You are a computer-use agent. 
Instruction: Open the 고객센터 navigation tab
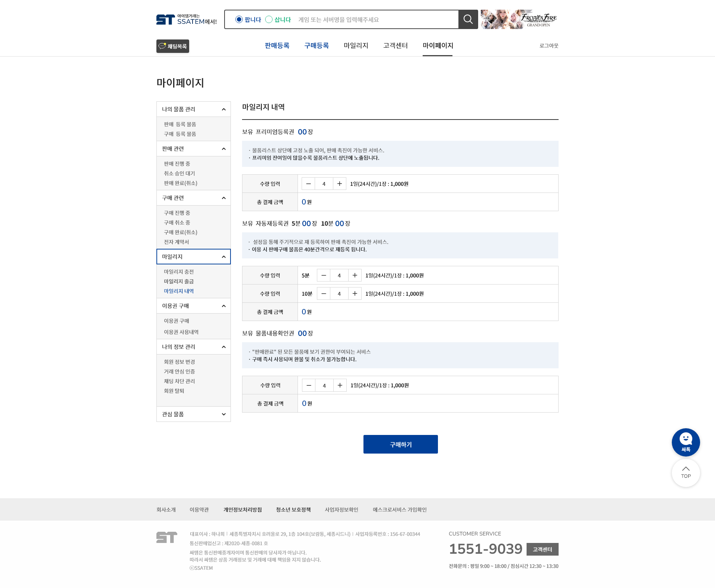click(x=395, y=45)
